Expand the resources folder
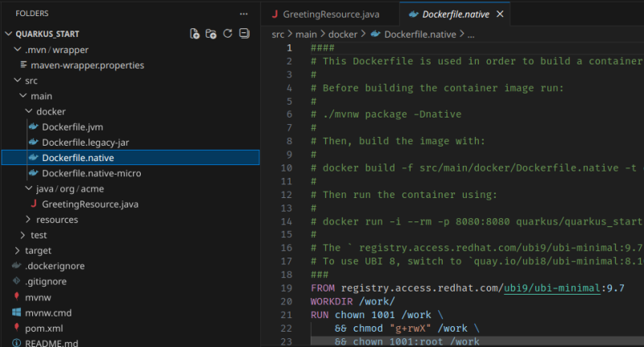The height and width of the screenshot is (347, 644). tap(56, 220)
